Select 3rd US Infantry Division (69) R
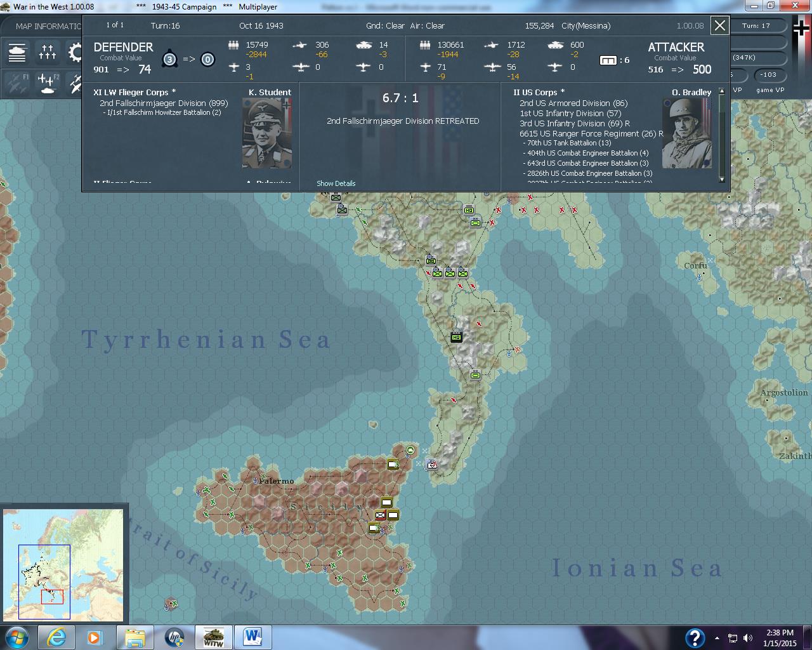This screenshot has width=812, height=650. pyautogui.click(x=575, y=123)
